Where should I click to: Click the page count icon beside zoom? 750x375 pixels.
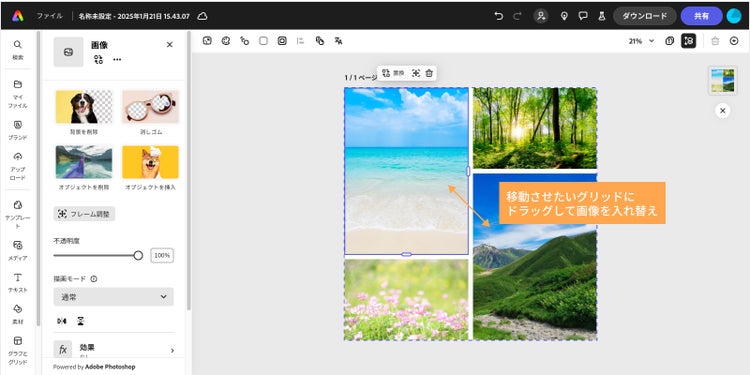(x=670, y=41)
